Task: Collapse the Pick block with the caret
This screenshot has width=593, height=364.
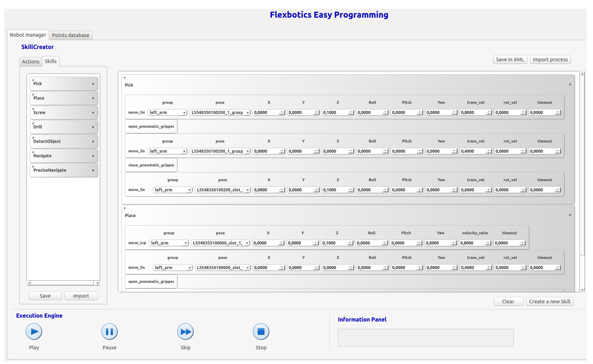Action: [570, 85]
